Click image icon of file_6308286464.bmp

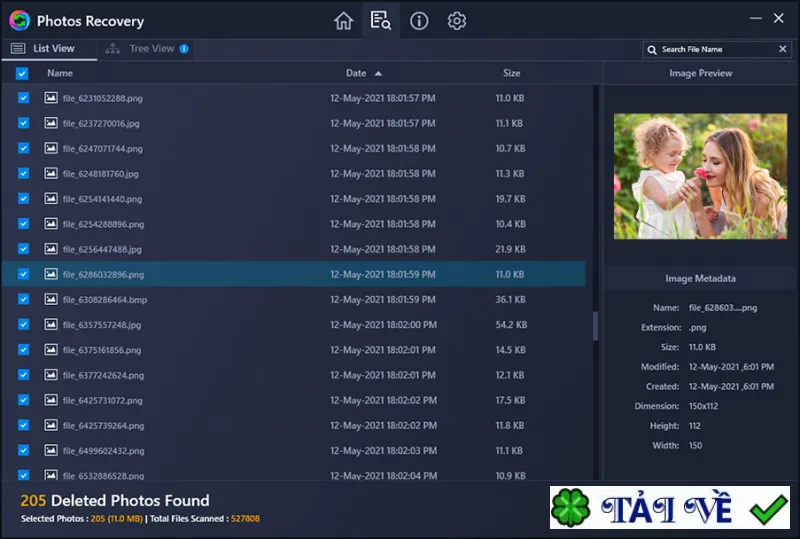tap(51, 299)
